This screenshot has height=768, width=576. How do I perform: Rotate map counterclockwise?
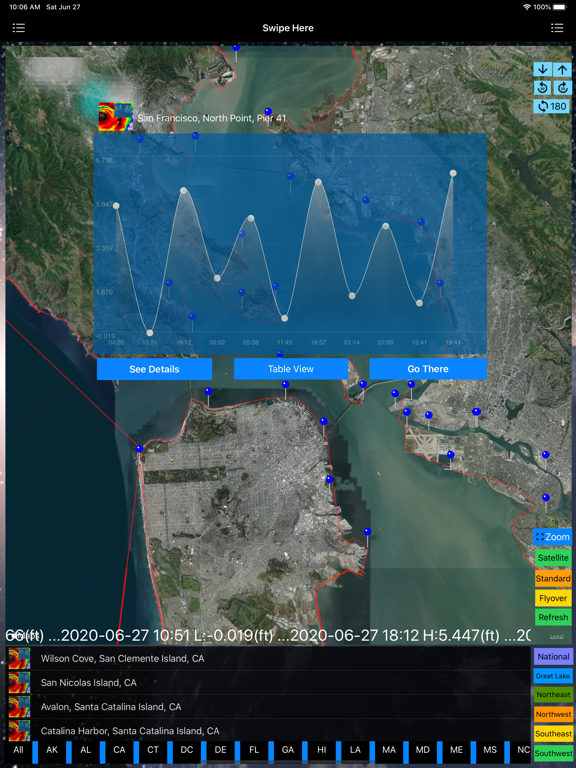pyautogui.click(x=542, y=88)
